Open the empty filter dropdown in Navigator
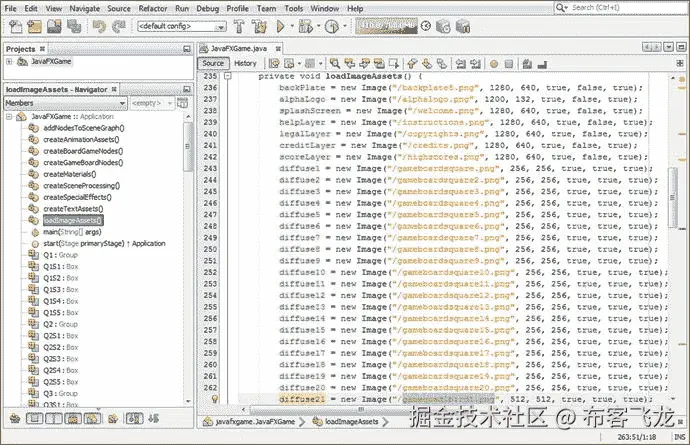Image resolution: width=690 pixels, height=445 pixels. [x=152, y=103]
